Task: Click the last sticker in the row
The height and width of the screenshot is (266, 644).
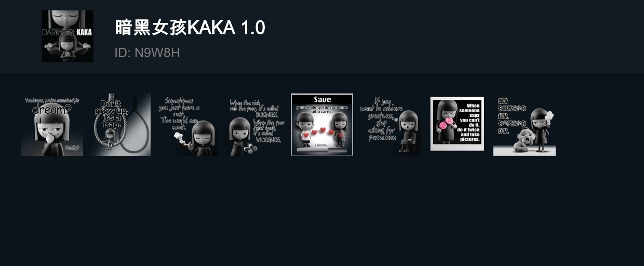Action: pyautogui.click(x=525, y=125)
